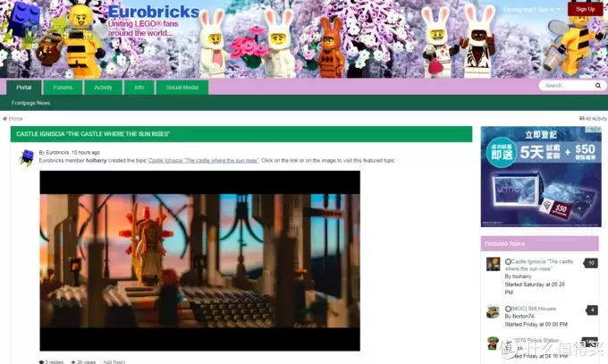Click the trial offer advertisement banner
This screenshot has width=608, height=364.
tap(541, 176)
